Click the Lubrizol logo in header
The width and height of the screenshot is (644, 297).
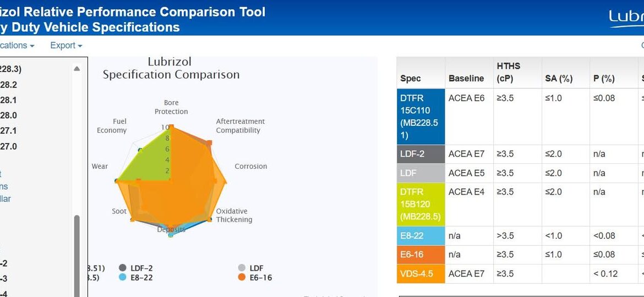tap(626, 18)
